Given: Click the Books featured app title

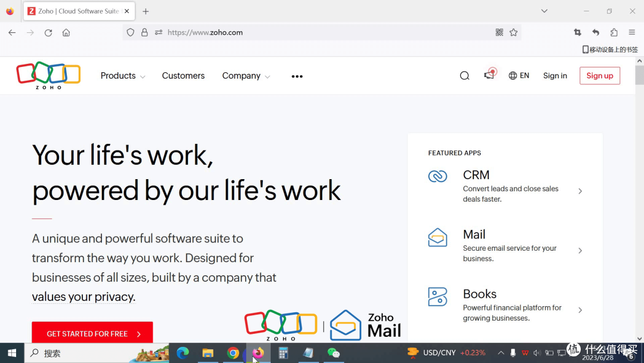Looking at the screenshot, I should [x=479, y=294].
